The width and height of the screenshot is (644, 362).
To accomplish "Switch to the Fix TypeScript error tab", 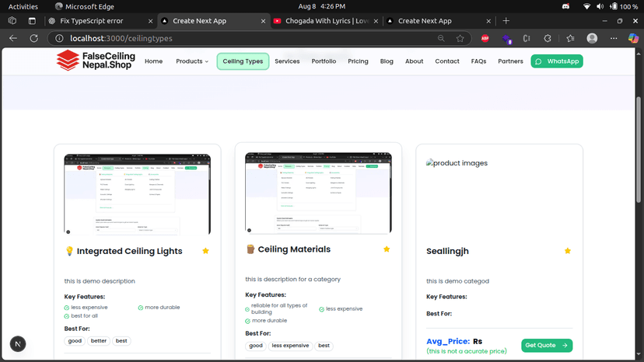I will 98,21.
